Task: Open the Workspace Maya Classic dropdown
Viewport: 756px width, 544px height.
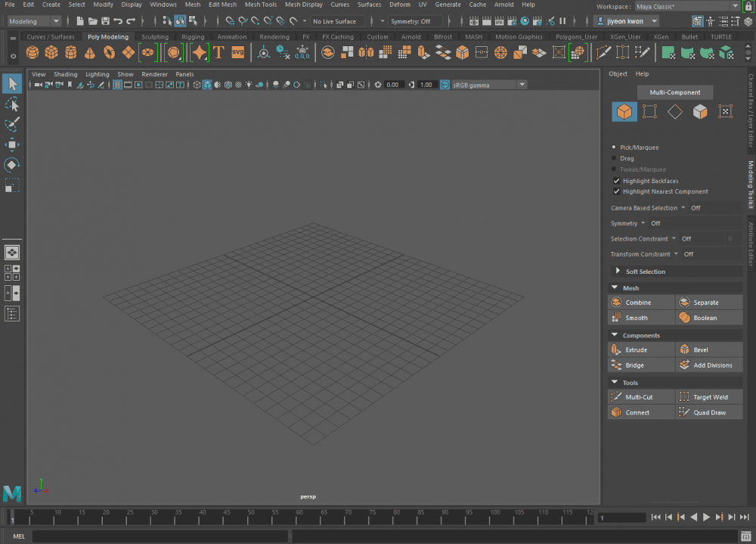Action: pyautogui.click(x=686, y=6)
